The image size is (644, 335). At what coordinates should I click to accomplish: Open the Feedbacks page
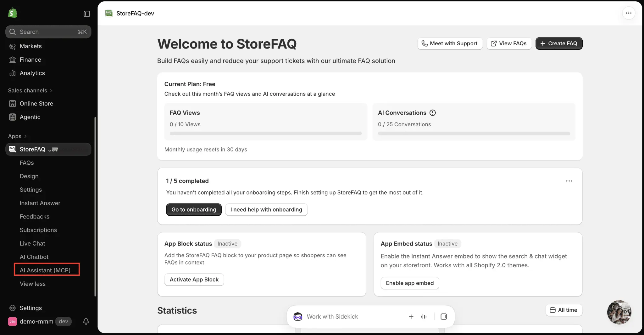tap(35, 217)
